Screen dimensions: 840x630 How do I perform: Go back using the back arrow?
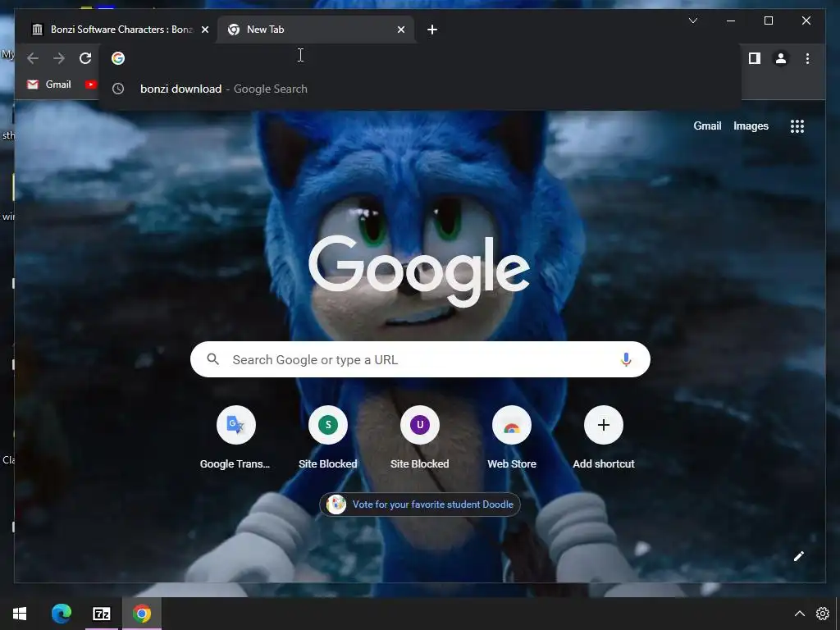[x=33, y=58]
